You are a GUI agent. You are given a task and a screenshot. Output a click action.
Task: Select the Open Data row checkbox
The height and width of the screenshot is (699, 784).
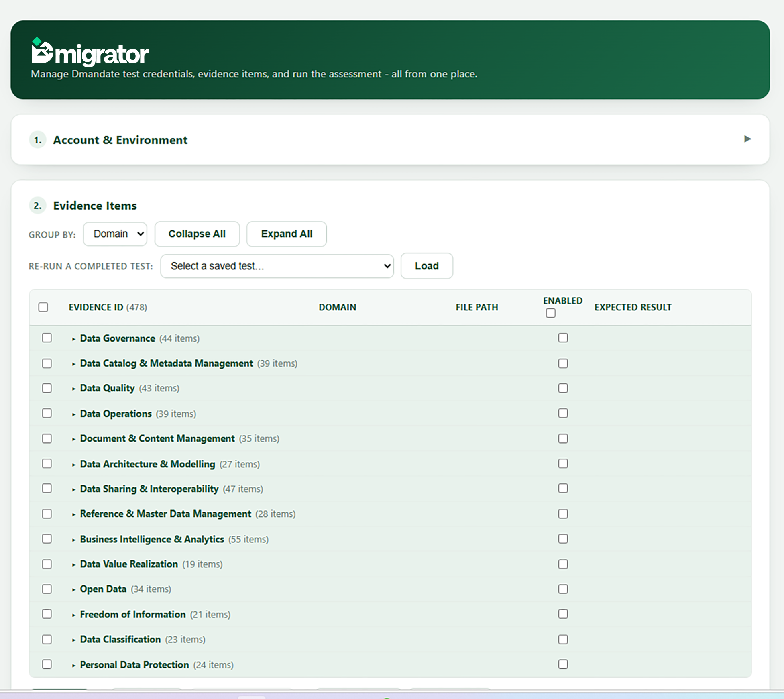click(x=47, y=589)
